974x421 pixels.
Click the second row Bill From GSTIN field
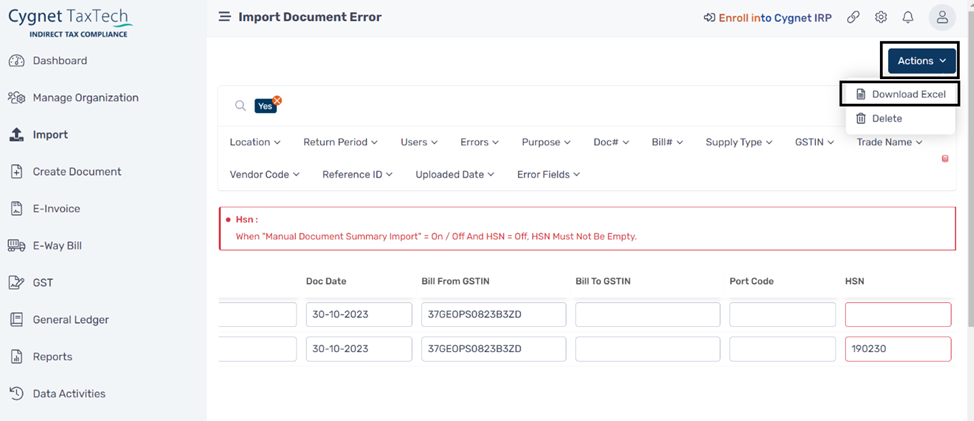(493, 349)
